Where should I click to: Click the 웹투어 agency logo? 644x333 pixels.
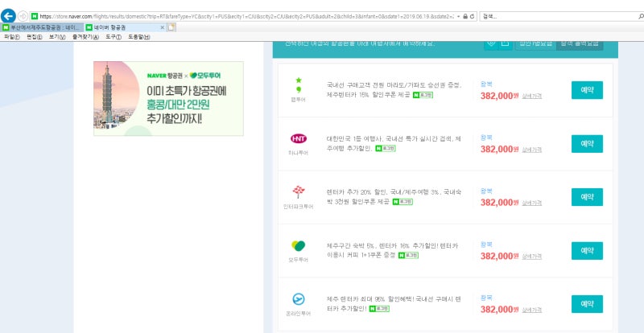(299, 84)
